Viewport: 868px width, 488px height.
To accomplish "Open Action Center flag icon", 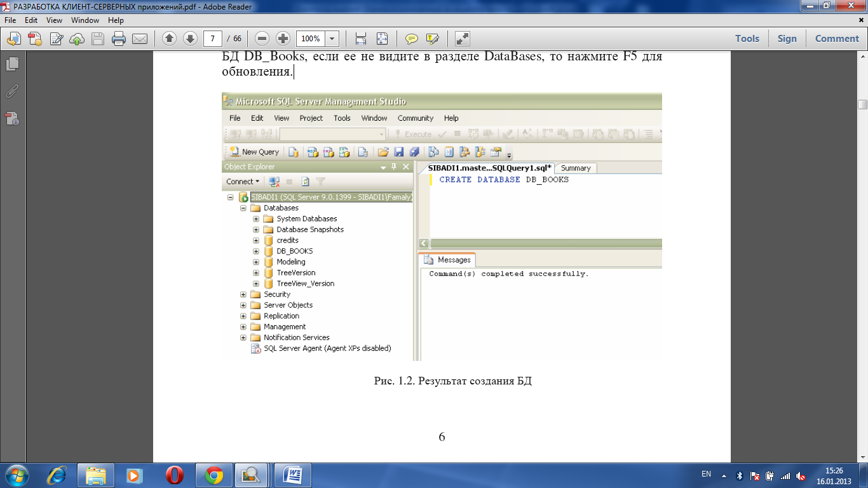I will [755, 475].
